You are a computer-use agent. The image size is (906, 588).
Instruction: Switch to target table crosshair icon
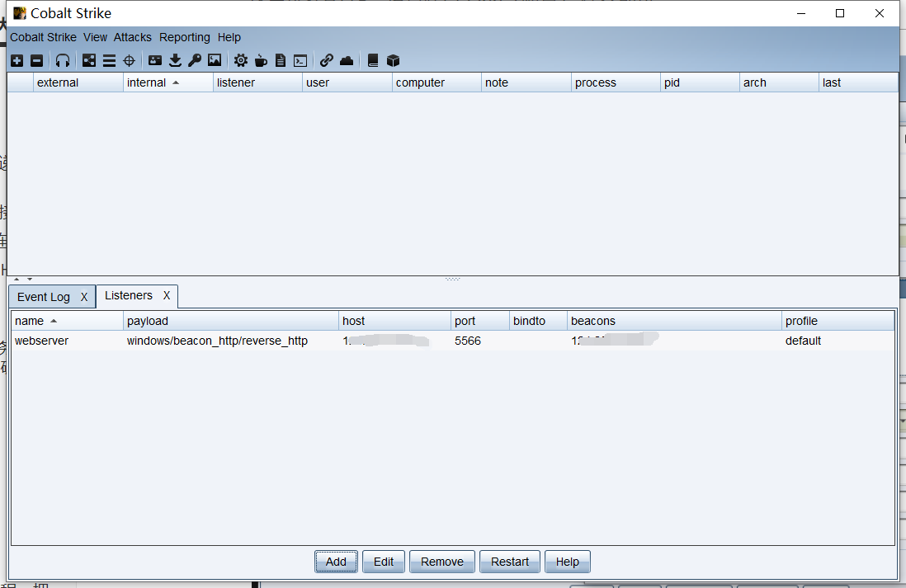(x=129, y=61)
